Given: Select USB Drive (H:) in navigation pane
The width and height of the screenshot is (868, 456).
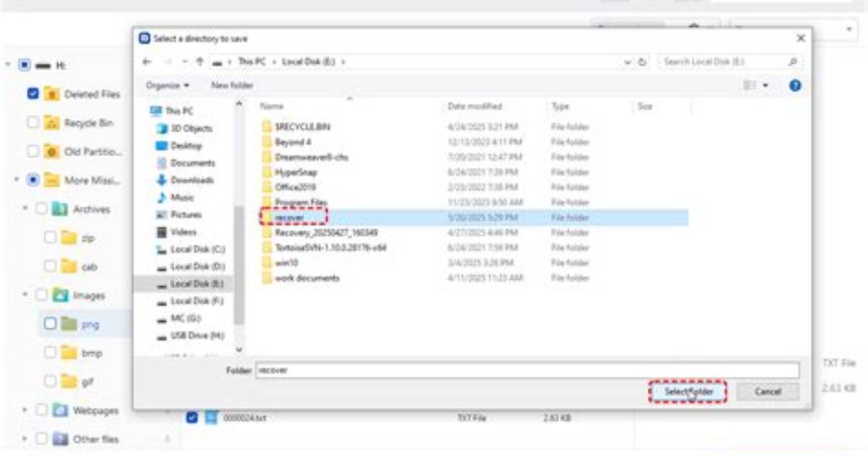Looking at the screenshot, I should (x=191, y=335).
